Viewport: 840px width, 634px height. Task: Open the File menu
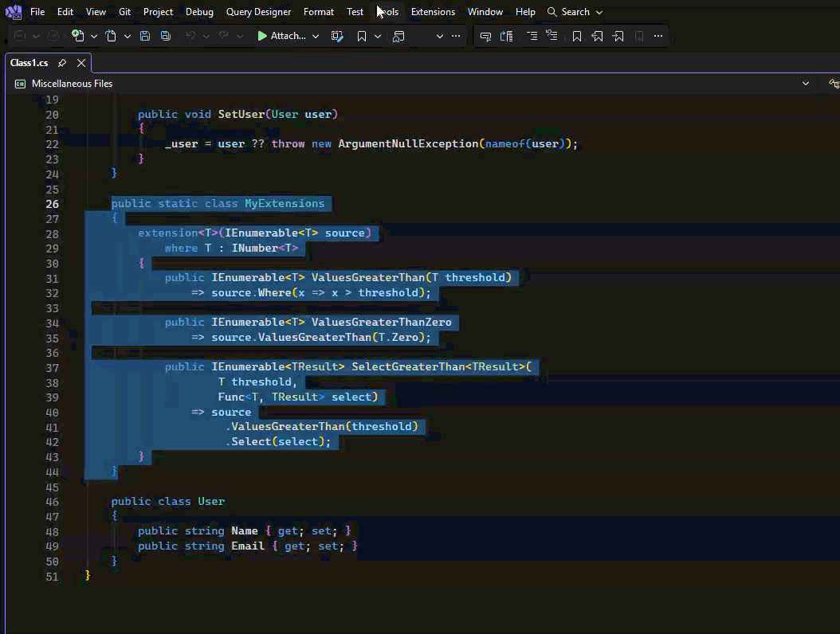(x=37, y=12)
